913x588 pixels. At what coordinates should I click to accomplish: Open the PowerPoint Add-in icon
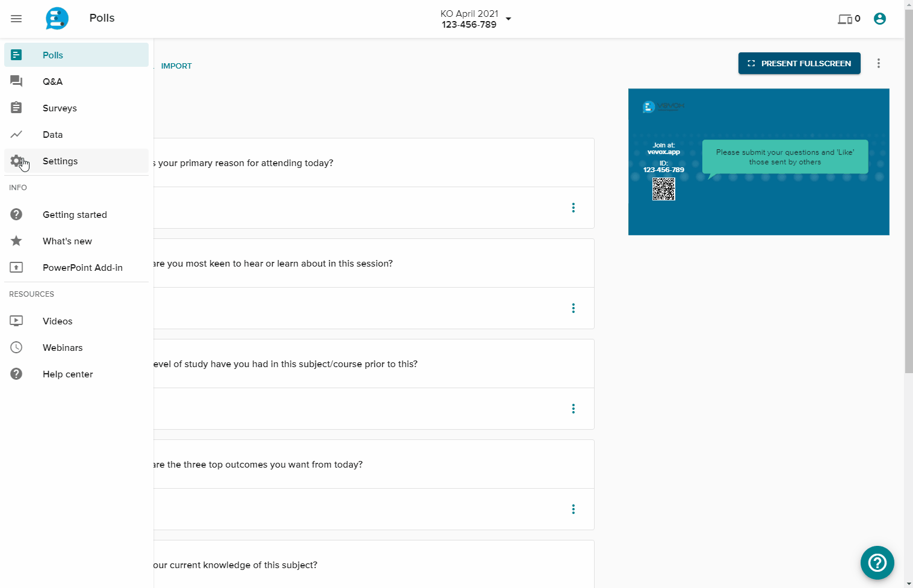16,267
